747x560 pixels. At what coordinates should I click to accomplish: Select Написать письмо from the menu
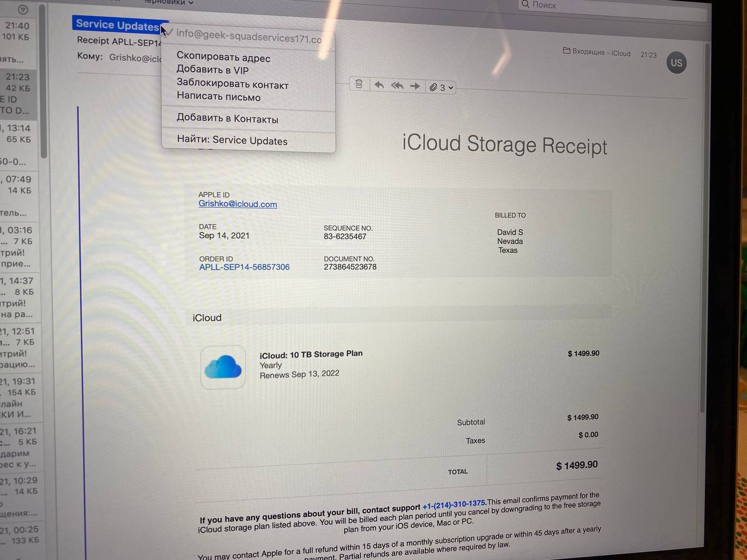click(x=218, y=97)
